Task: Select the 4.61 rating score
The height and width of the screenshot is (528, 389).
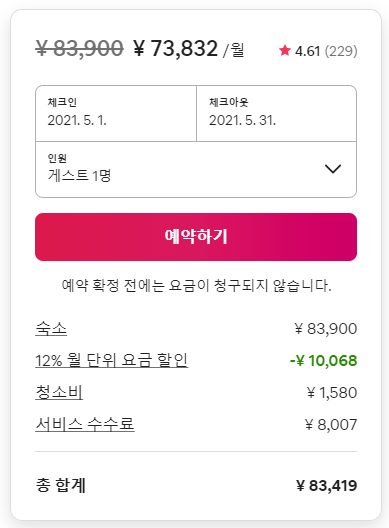Action: (x=307, y=51)
